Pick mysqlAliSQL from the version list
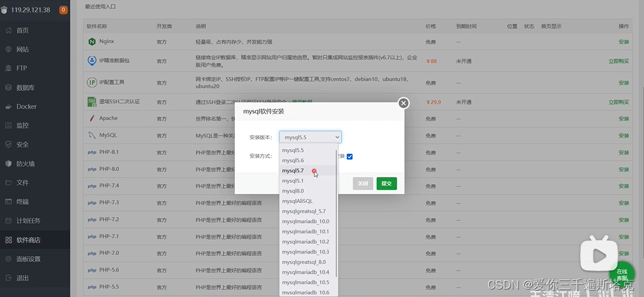 308,201
